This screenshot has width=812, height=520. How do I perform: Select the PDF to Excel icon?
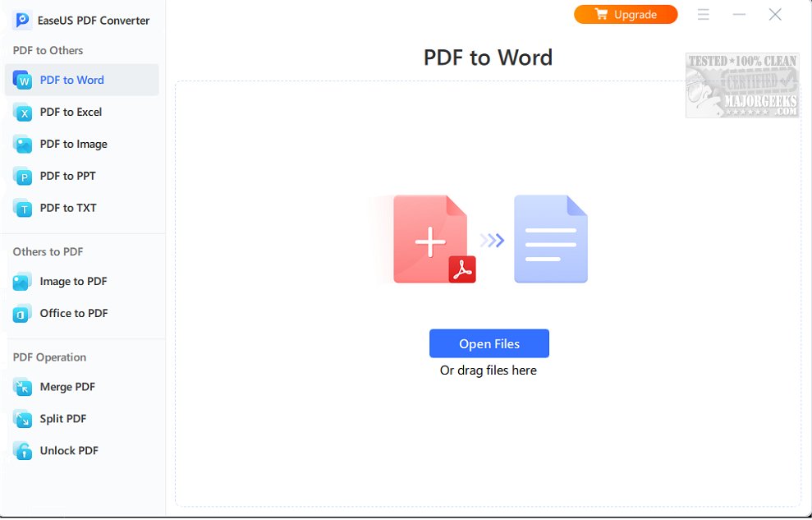[x=23, y=112]
